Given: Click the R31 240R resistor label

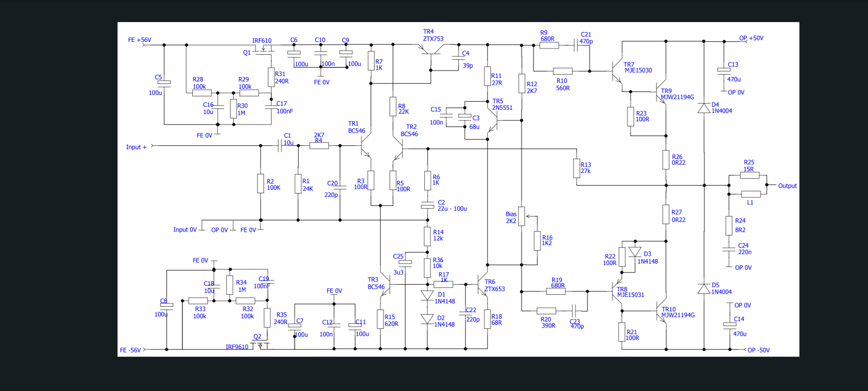Looking at the screenshot, I should (281, 78).
